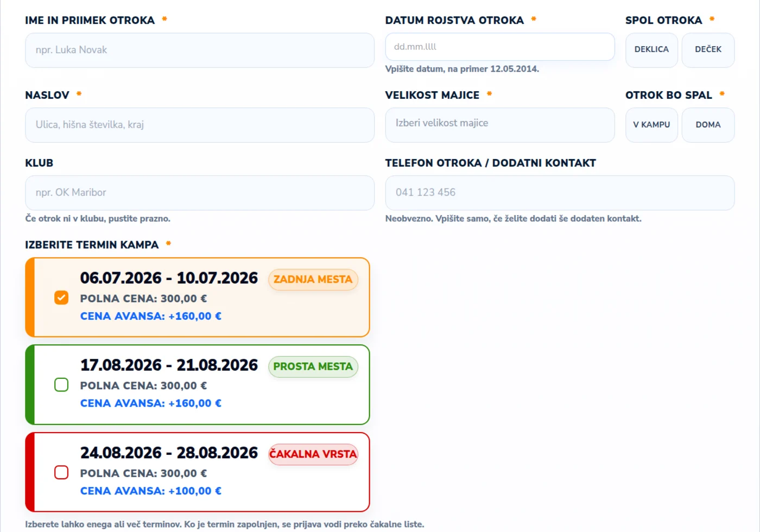The width and height of the screenshot is (760, 532).
Task: Check the 17.08.2026 - 21.08.2026 camp term checkbox
Action: (61, 385)
